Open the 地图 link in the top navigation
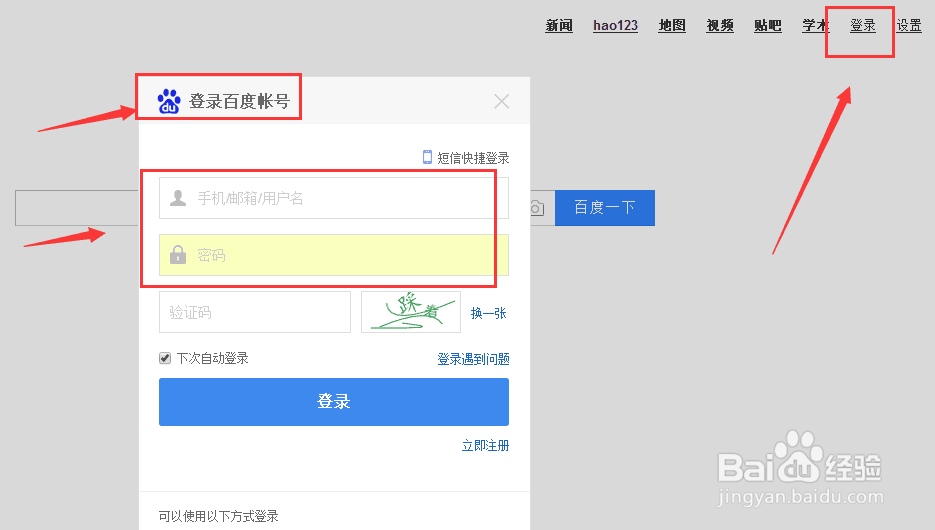 [x=672, y=26]
